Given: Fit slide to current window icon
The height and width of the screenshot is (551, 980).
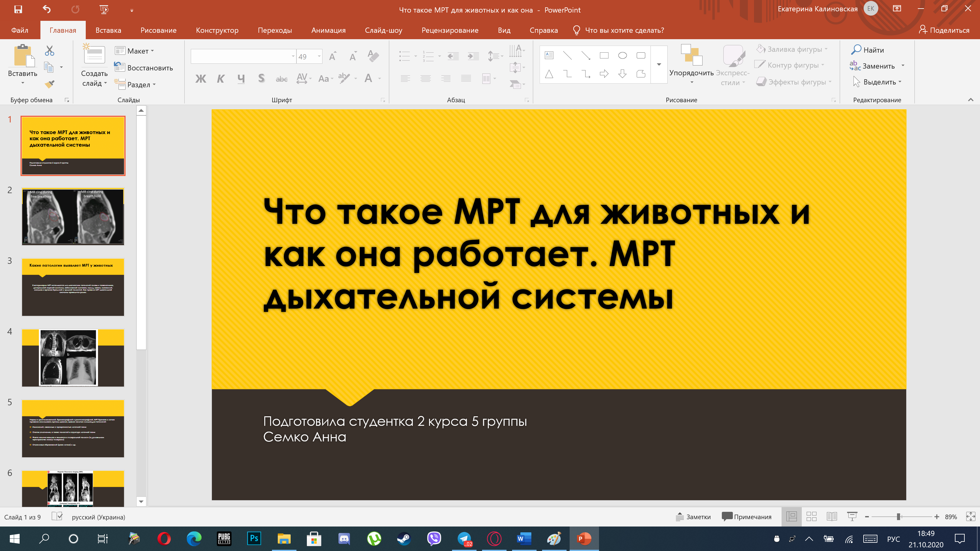Looking at the screenshot, I should [970, 516].
